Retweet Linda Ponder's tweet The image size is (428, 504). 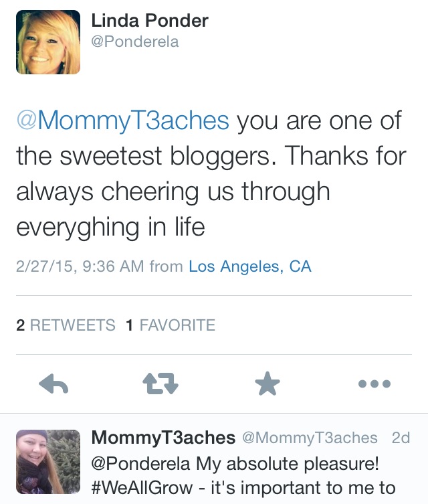click(x=160, y=384)
